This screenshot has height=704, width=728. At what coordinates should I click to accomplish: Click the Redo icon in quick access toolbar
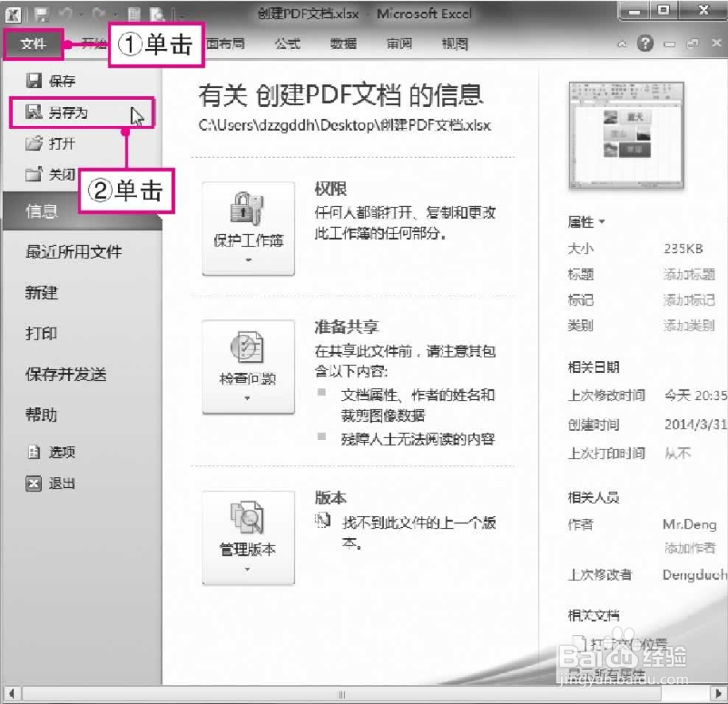pos(98,15)
